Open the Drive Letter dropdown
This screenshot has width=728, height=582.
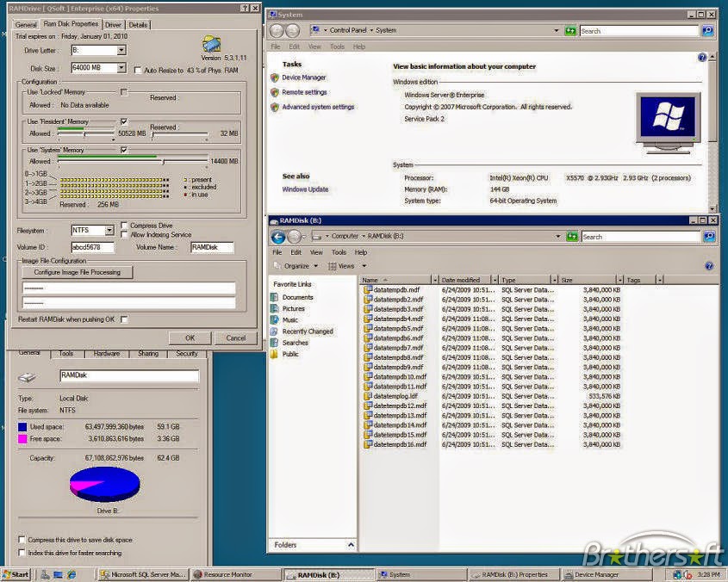pos(121,51)
